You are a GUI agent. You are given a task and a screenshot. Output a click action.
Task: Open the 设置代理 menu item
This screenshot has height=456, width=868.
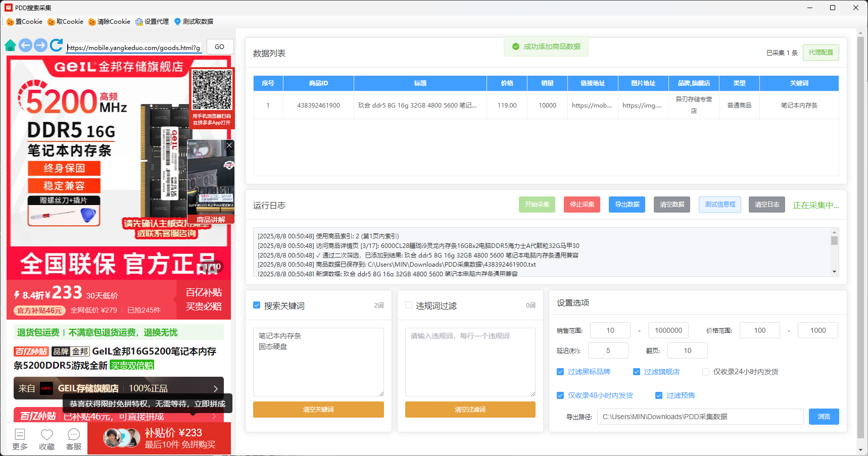coord(152,22)
